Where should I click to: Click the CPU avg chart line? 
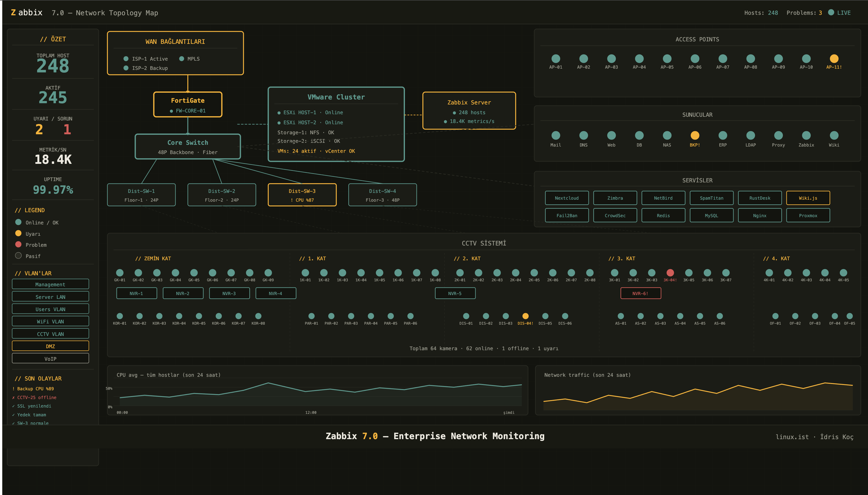[x=321, y=390]
